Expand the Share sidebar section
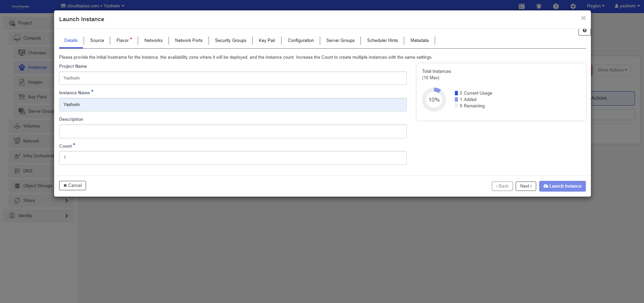 click(67, 201)
